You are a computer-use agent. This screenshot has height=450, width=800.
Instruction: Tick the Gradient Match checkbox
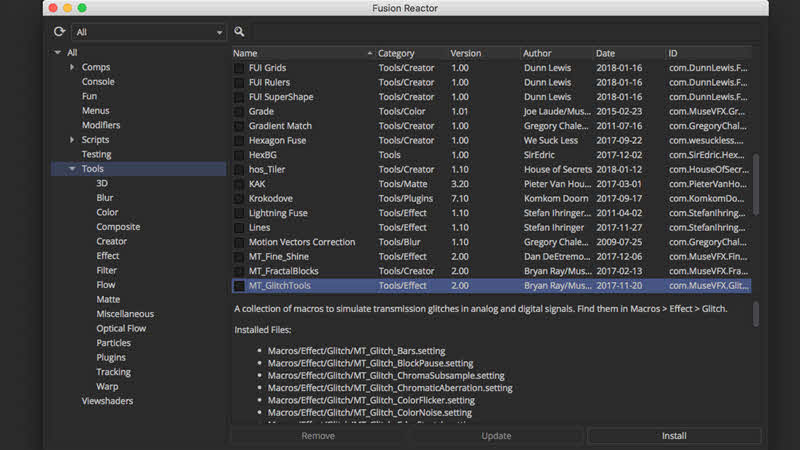(239, 126)
